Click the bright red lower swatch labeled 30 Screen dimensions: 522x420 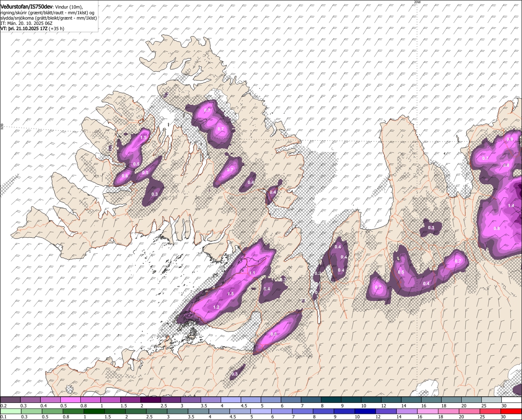click(512, 411)
